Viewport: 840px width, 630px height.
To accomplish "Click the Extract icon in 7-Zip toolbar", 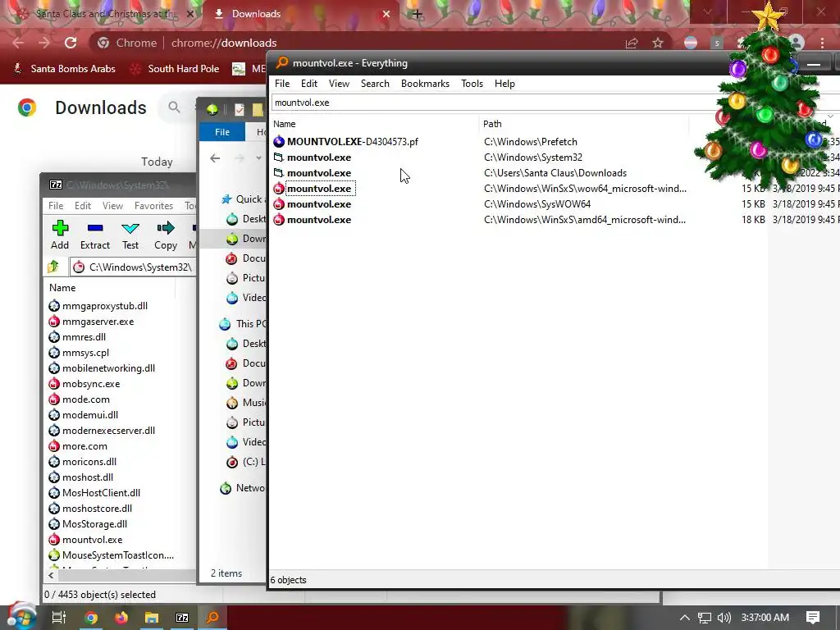I will point(95,228).
